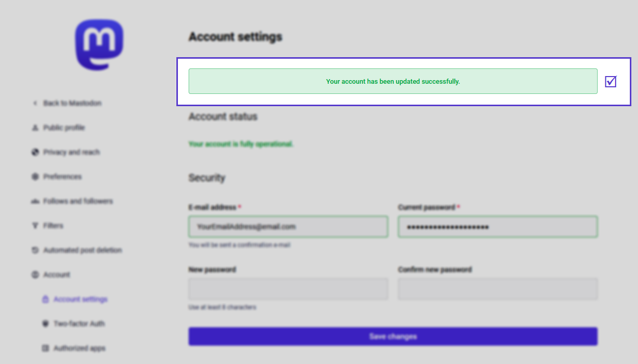Click the New password input field

point(288,288)
